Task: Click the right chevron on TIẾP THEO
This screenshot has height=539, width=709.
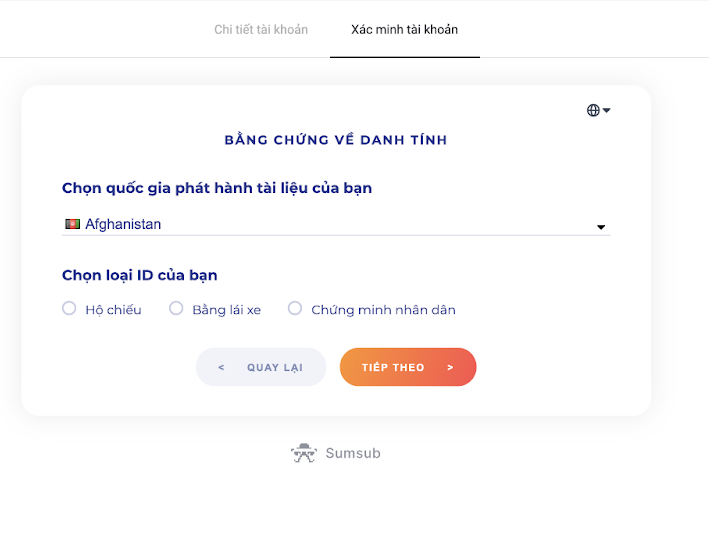Action: pos(450,368)
